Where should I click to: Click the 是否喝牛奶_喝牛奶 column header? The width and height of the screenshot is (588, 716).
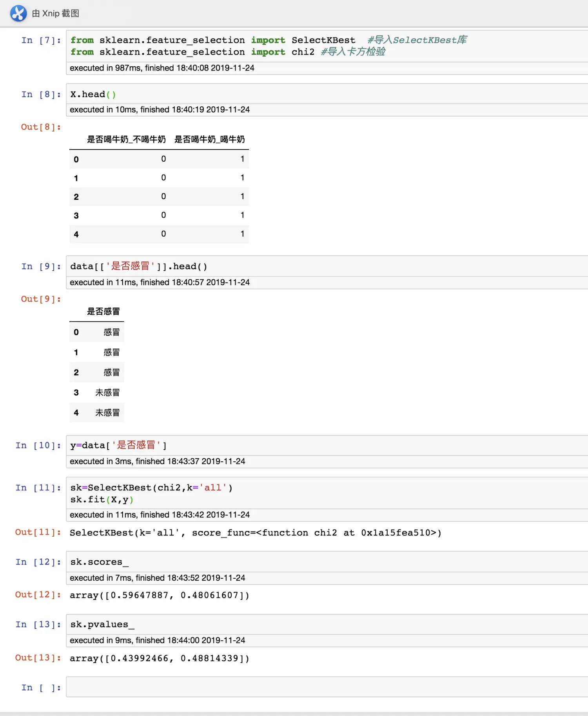click(x=209, y=140)
